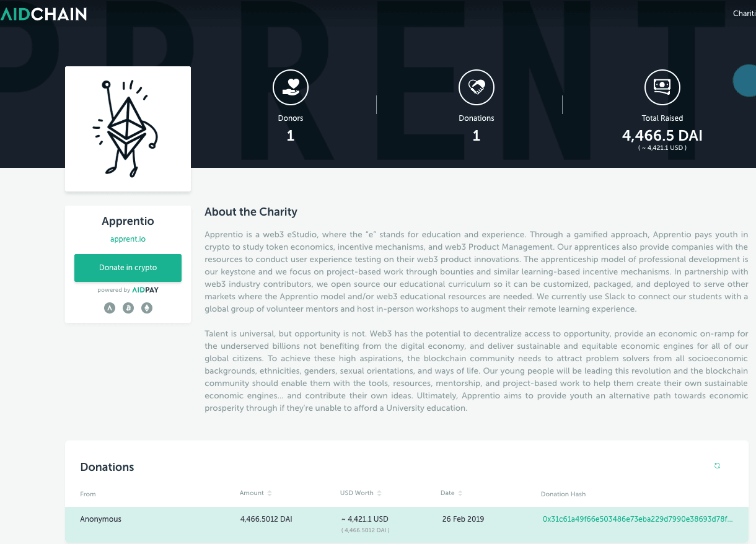Click the Donate in crypto button
This screenshot has width=756, height=544.
(x=128, y=268)
